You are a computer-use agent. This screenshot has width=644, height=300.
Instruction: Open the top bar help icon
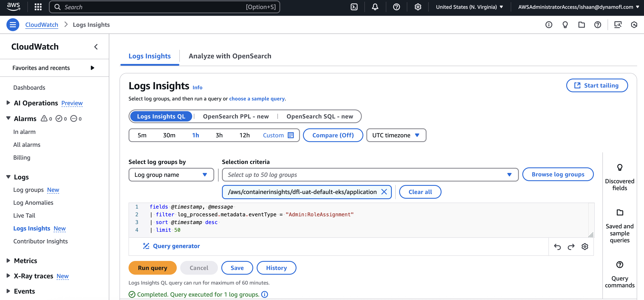(397, 7)
